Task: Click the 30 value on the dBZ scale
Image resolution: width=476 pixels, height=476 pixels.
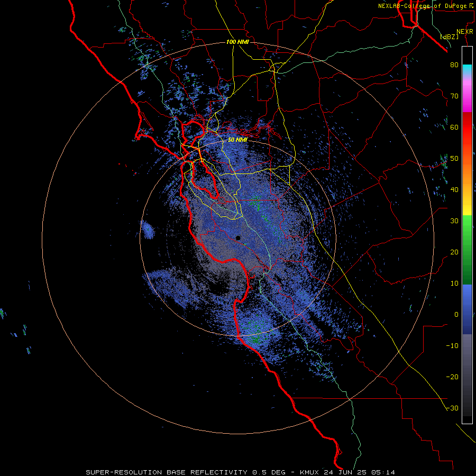Action: (x=454, y=221)
